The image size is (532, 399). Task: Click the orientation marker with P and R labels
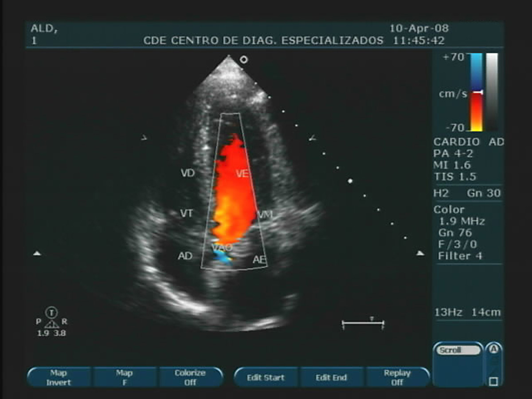pos(51,322)
